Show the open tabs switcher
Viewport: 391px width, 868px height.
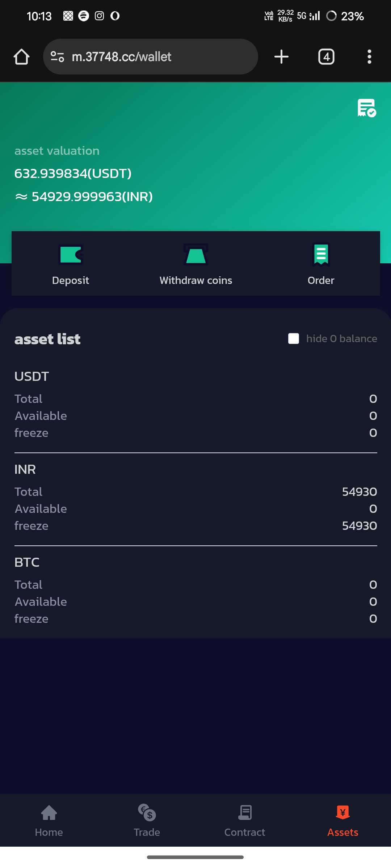click(326, 57)
